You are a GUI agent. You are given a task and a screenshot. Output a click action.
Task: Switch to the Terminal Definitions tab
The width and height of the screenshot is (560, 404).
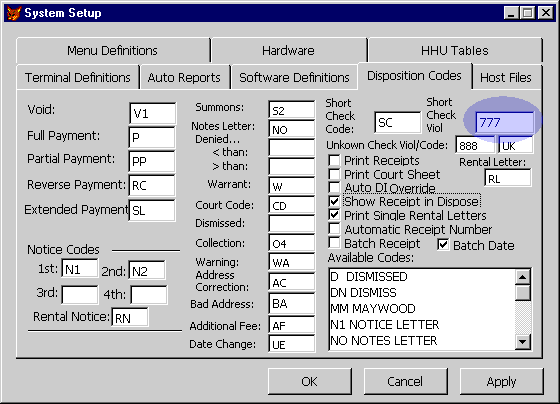coord(78,77)
